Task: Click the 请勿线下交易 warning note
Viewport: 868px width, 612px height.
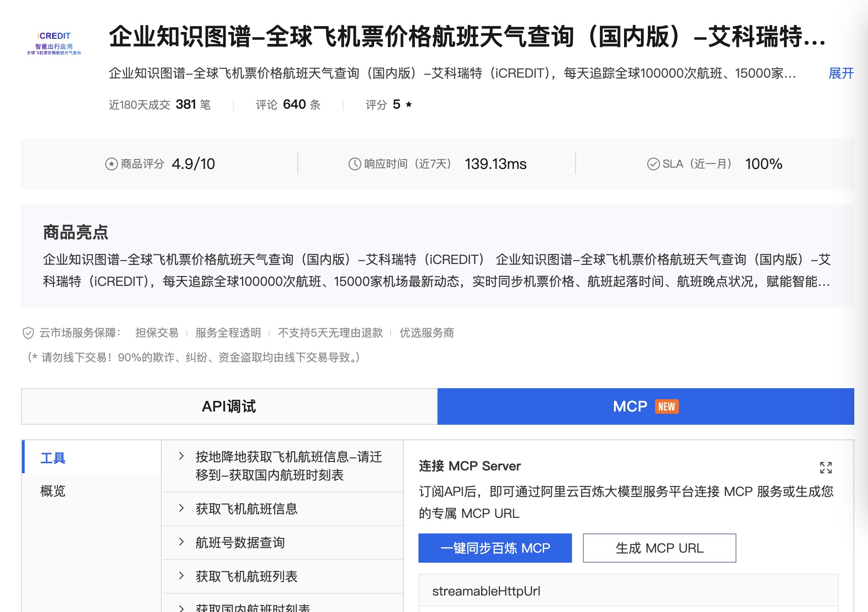Action: tap(194, 357)
